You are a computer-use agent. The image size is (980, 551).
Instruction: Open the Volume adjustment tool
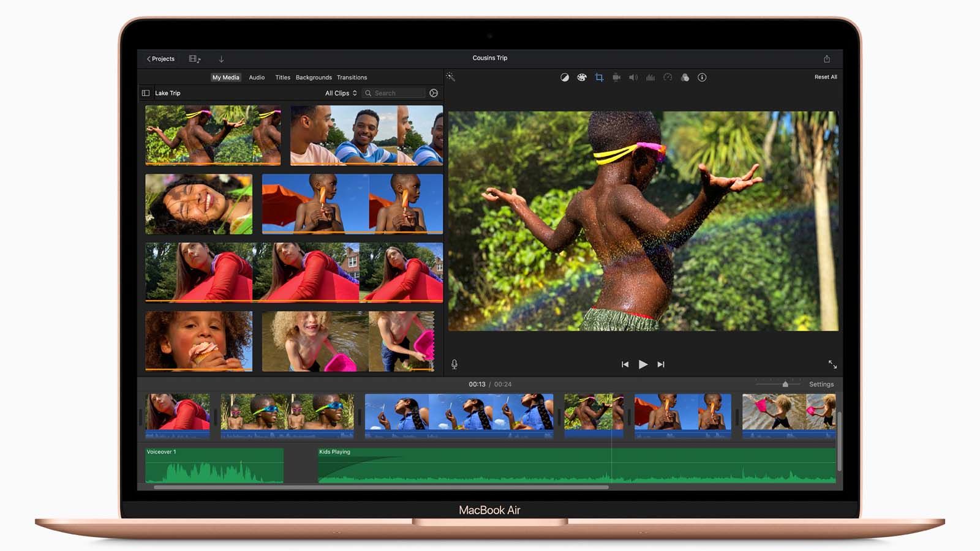coord(633,77)
